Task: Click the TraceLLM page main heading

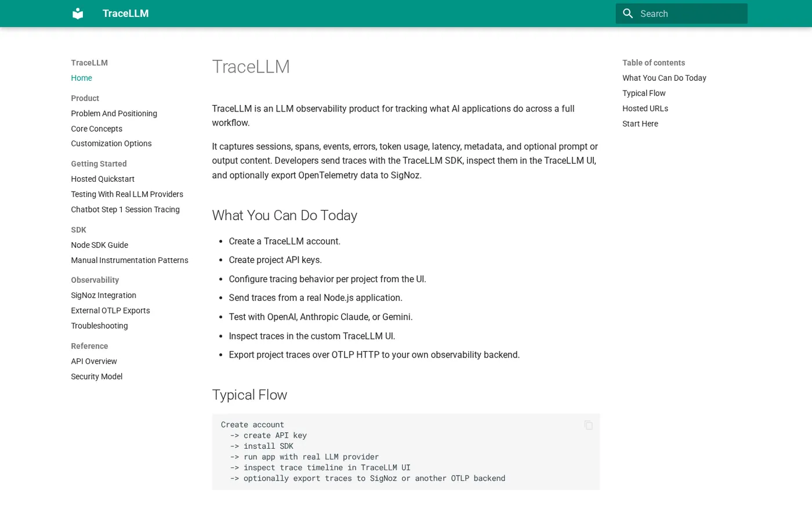Action: pyautogui.click(x=251, y=67)
